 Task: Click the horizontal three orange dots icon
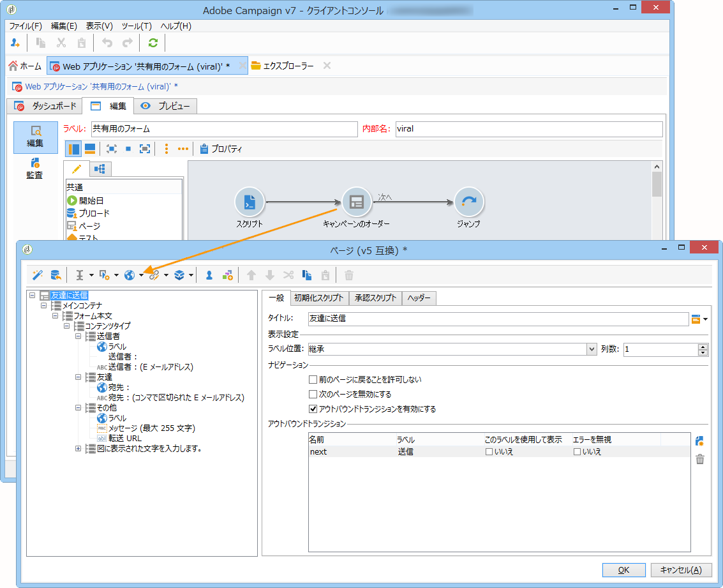(183, 149)
